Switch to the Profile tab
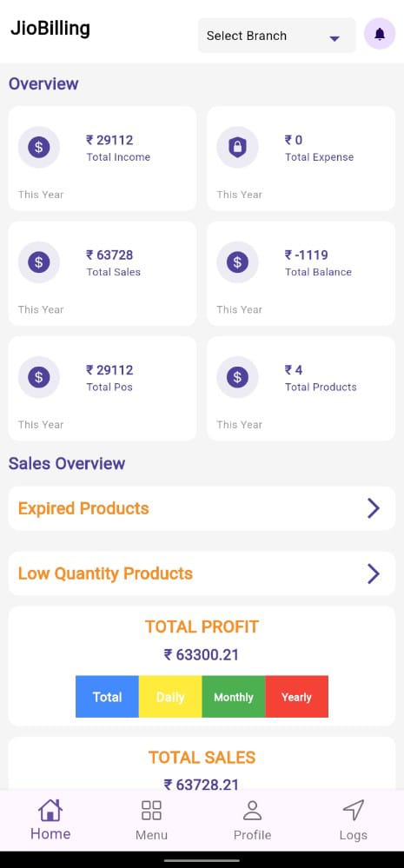This screenshot has height=868, width=404. pyautogui.click(x=252, y=820)
